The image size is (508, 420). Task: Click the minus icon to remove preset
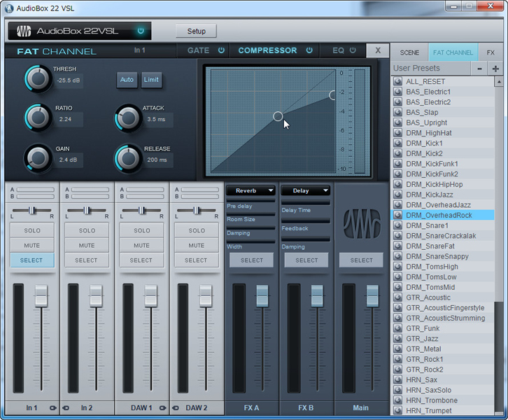click(479, 69)
